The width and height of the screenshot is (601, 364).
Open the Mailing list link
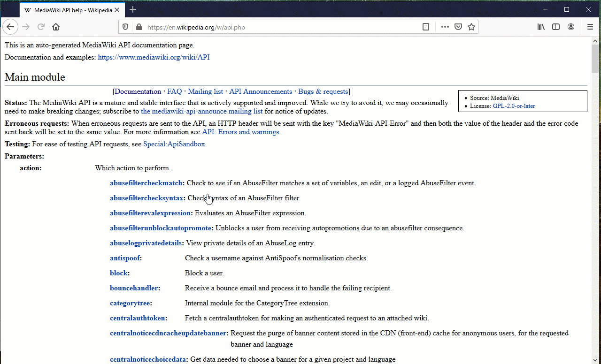[x=206, y=91]
